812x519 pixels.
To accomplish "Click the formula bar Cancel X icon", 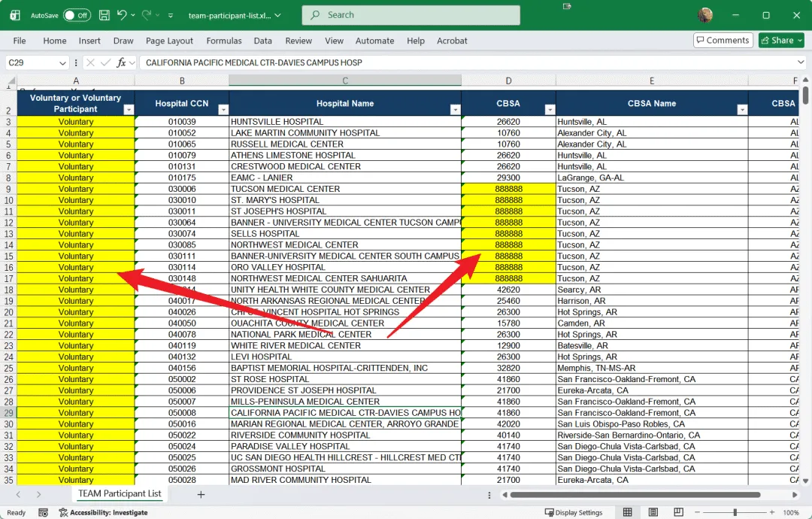I will click(90, 62).
